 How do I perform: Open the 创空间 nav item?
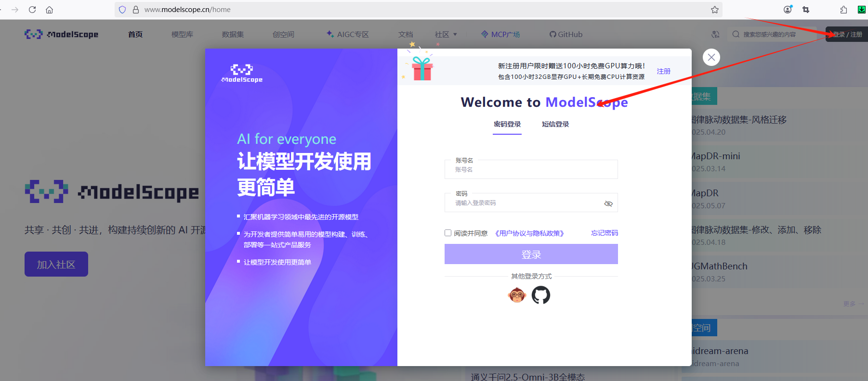283,35
